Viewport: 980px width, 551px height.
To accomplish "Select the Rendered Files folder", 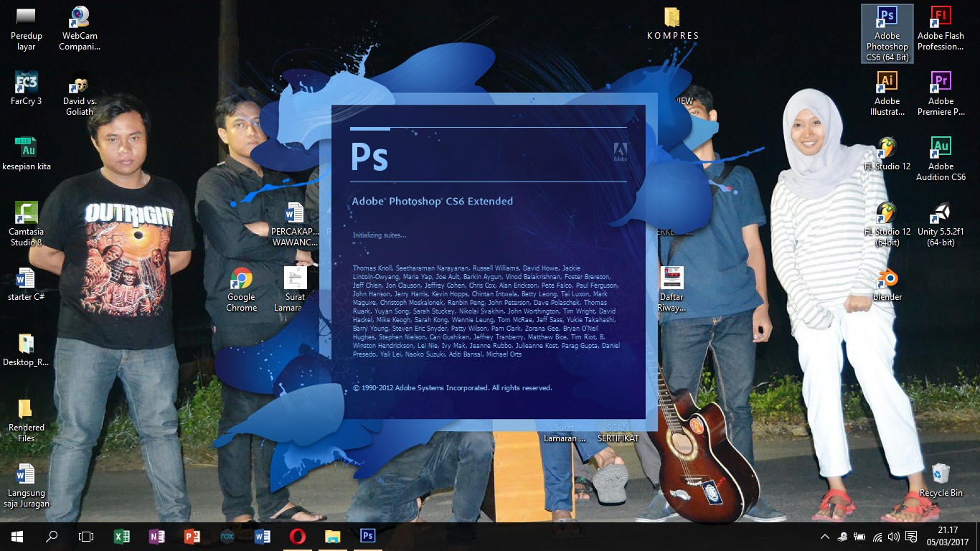I will (27, 420).
